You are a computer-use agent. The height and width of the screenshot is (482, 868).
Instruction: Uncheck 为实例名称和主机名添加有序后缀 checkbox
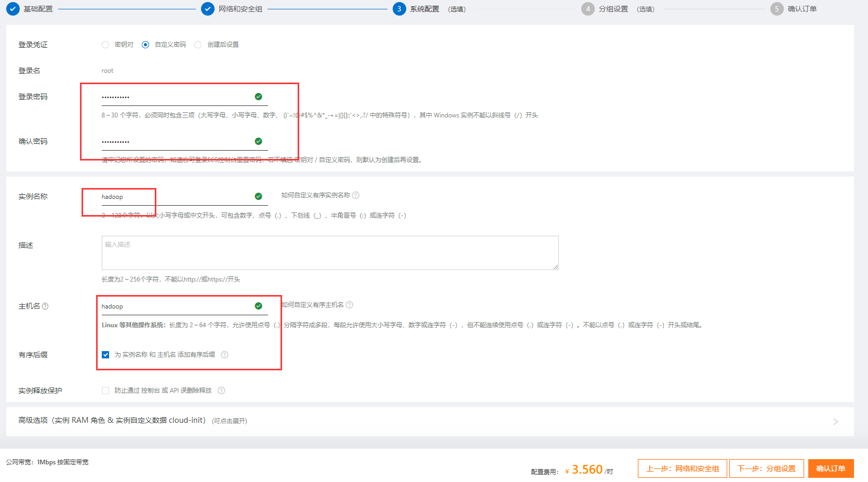click(105, 355)
